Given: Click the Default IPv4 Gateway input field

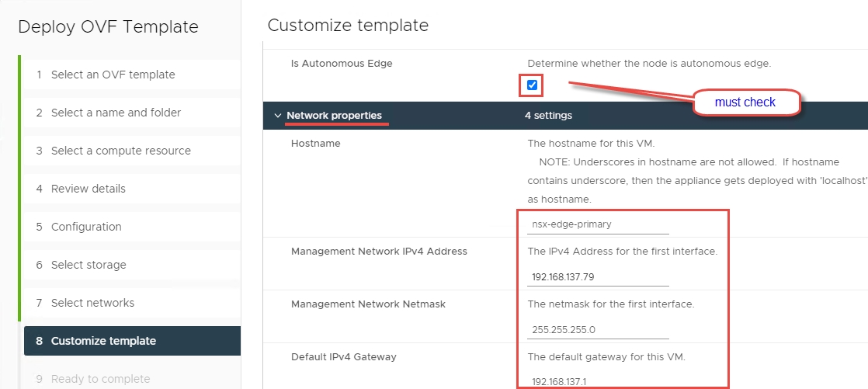Looking at the screenshot, I should [x=597, y=381].
